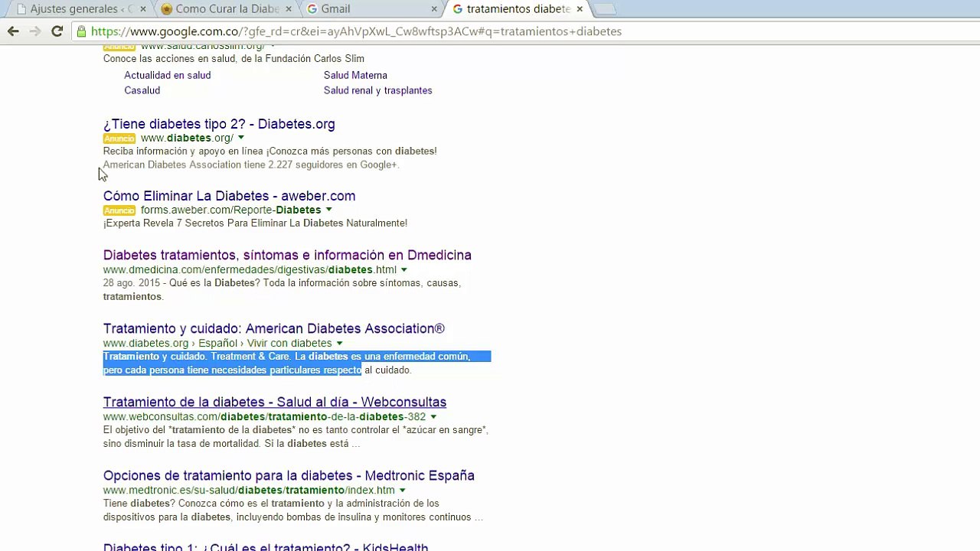Viewport: 980px width, 551px height.
Task: Open 'Cómo Eliminar La Diabetes' aweber result
Action: (x=229, y=196)
